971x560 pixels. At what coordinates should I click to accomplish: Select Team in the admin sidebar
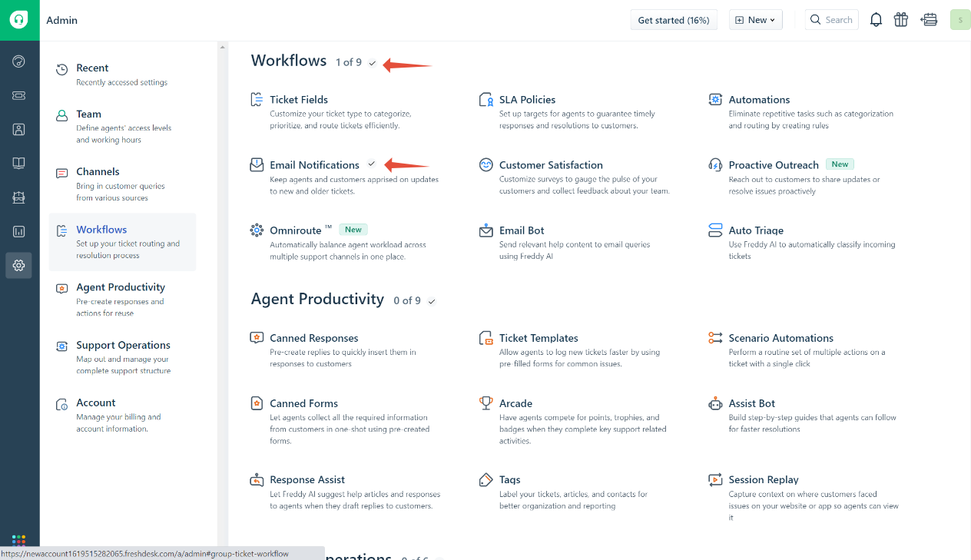[x=123, y=126]
